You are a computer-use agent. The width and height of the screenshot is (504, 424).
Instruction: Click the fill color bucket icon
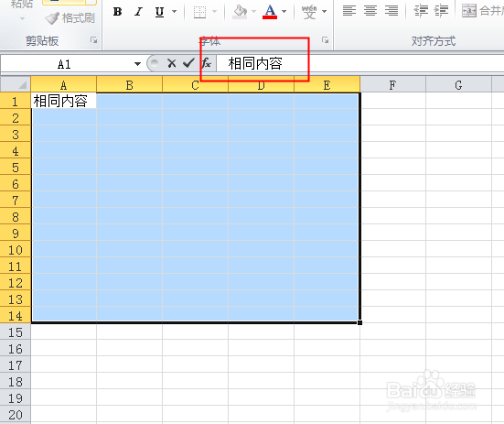[240, 12]
